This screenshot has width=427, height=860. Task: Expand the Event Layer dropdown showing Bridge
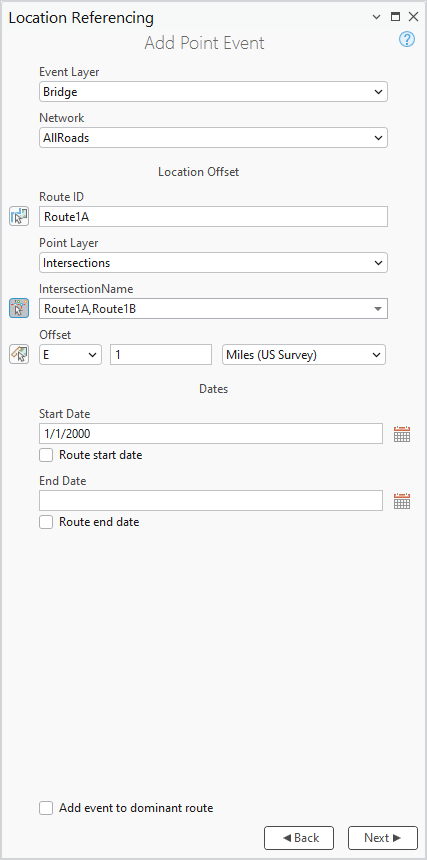tap(213, 92)
